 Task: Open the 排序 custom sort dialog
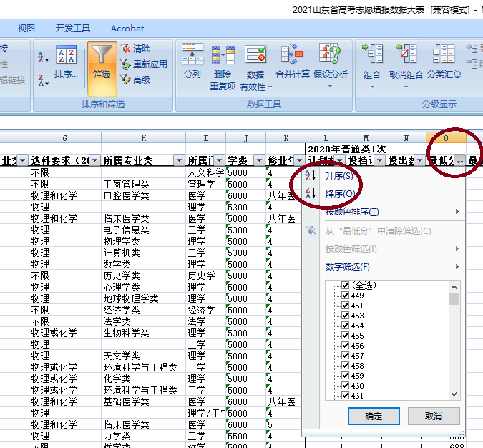coord(66,62)
